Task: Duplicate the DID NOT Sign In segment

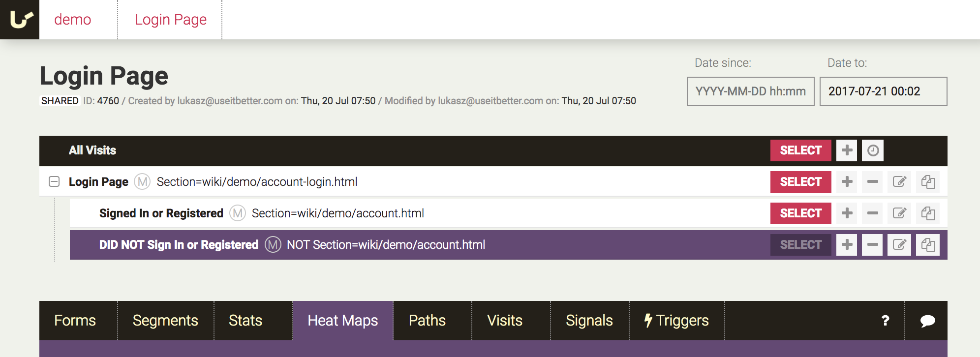Action: tap(928, 245)
